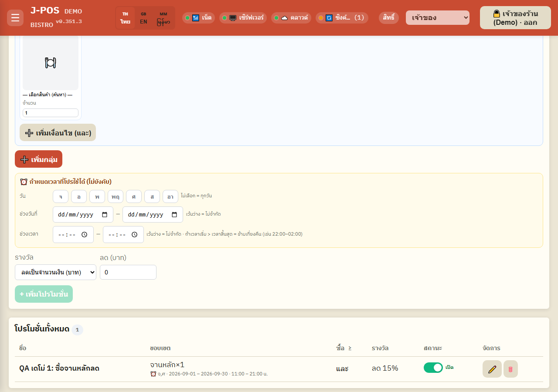This screenshot has height=392, width=558.
Task: Click เพิ่มเงื่อนไข (และ) button
Action: point(58,133)
